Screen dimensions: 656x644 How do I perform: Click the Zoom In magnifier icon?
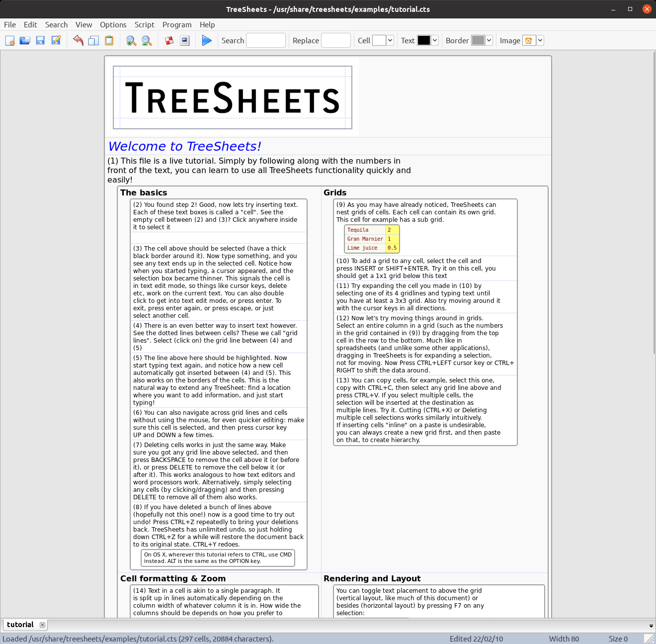tap(131, 41)
